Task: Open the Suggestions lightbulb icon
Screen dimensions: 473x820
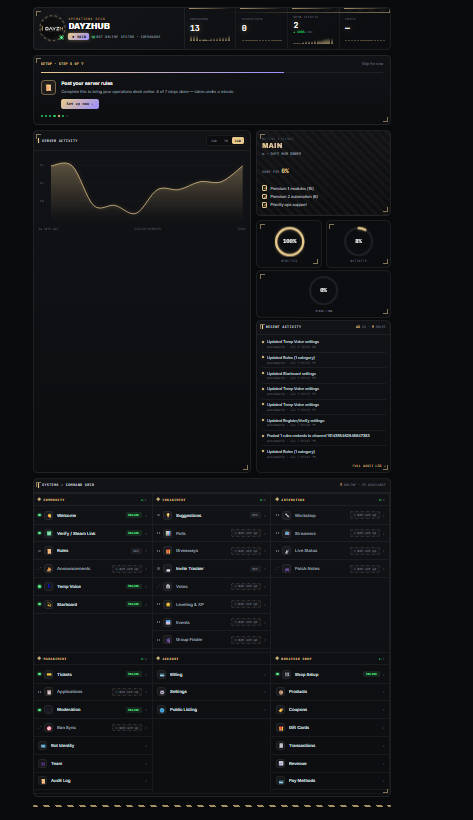Action: (167, 515)
